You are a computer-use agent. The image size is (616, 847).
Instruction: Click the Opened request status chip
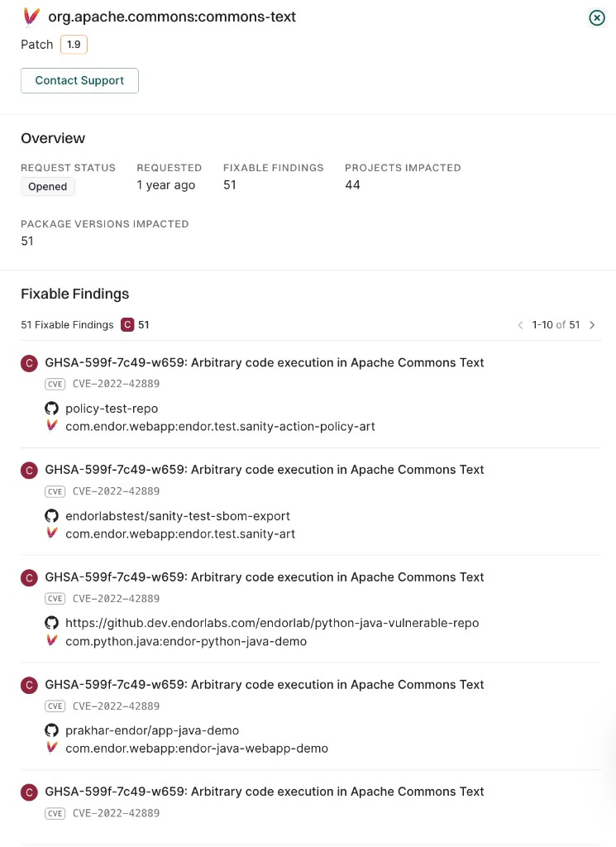coord(47,186)
